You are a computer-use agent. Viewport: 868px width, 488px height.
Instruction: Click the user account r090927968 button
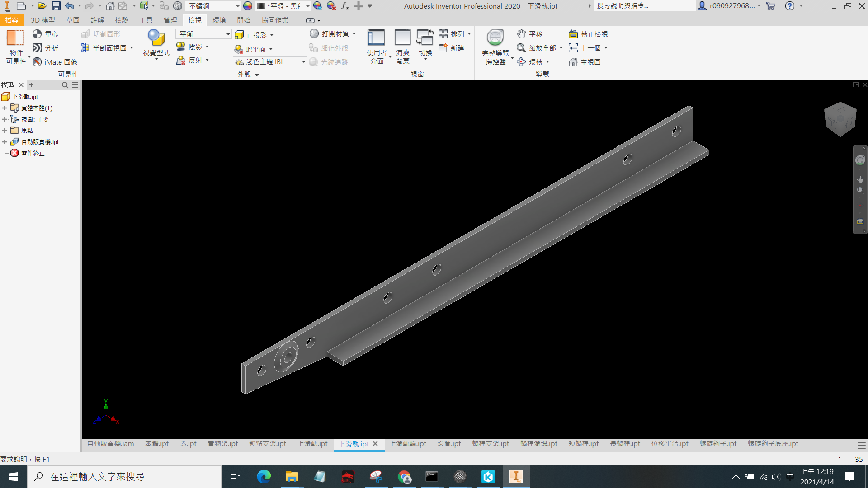[x=729, y=6]
